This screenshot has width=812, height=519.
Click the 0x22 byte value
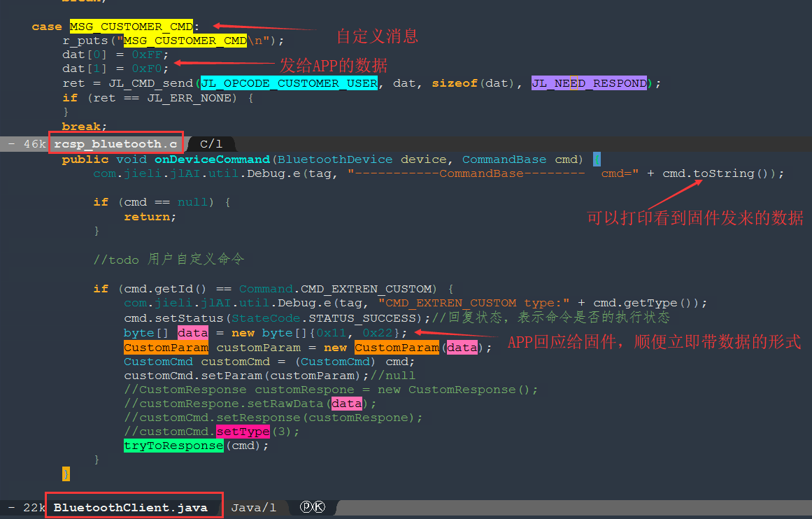click(x=378, y=332)
